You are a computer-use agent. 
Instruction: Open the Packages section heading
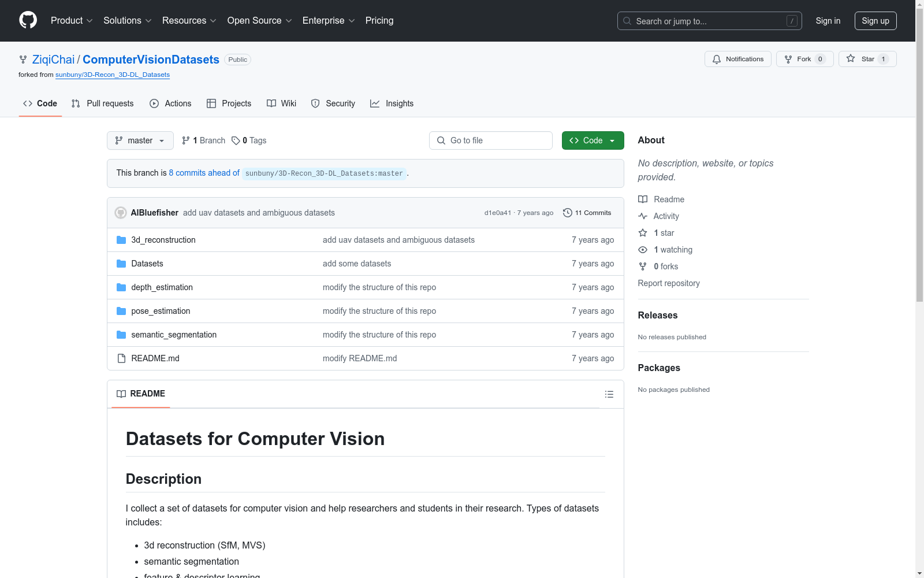point(659,368)
